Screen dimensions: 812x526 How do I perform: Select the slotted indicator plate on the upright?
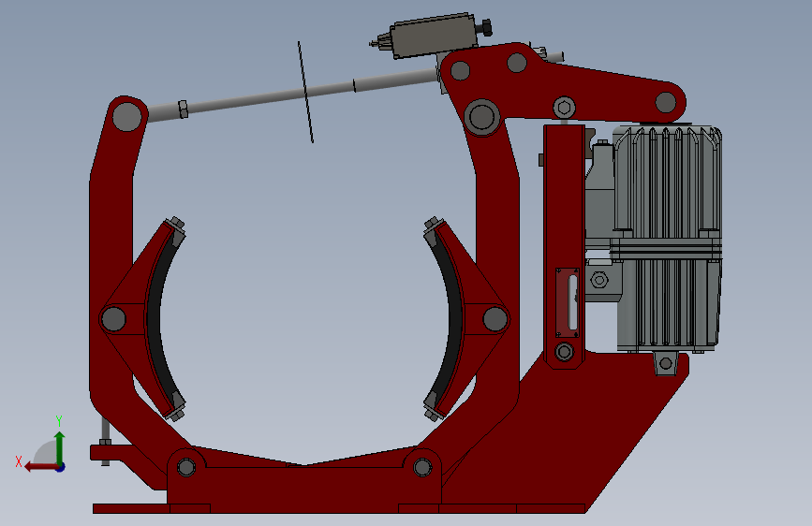point(568,303)
